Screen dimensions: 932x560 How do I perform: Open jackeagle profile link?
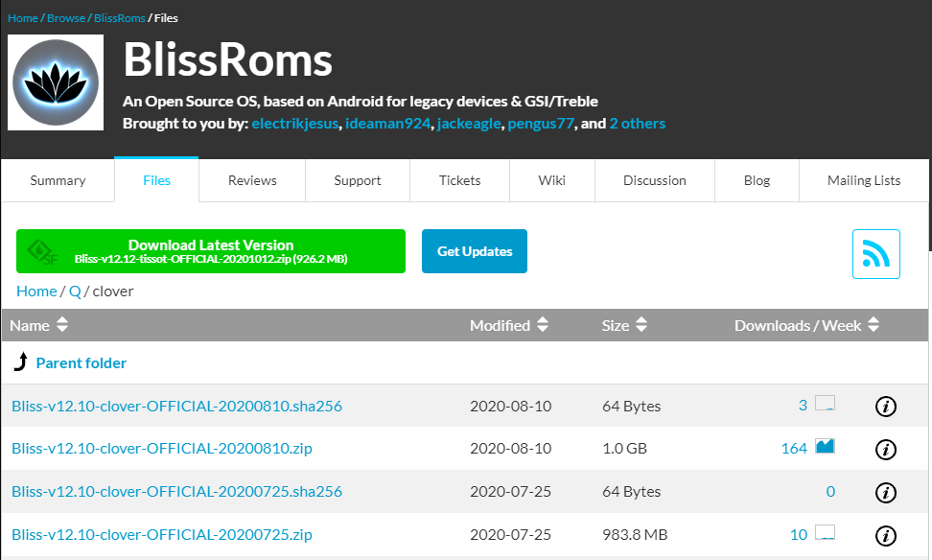(469, 123)
